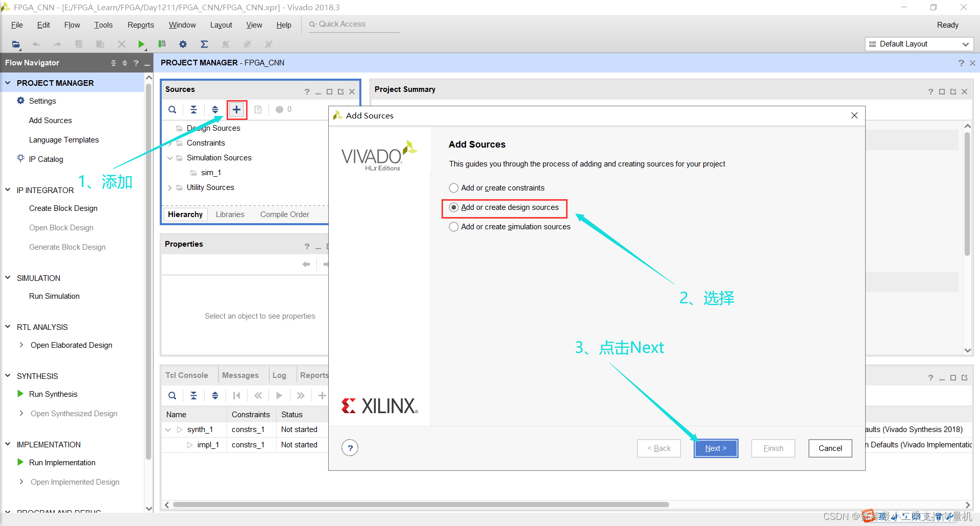The height and width of the screenshot is (526, 980).
Task: Collapse SIMULATION section
Action: tap(8, 277)
